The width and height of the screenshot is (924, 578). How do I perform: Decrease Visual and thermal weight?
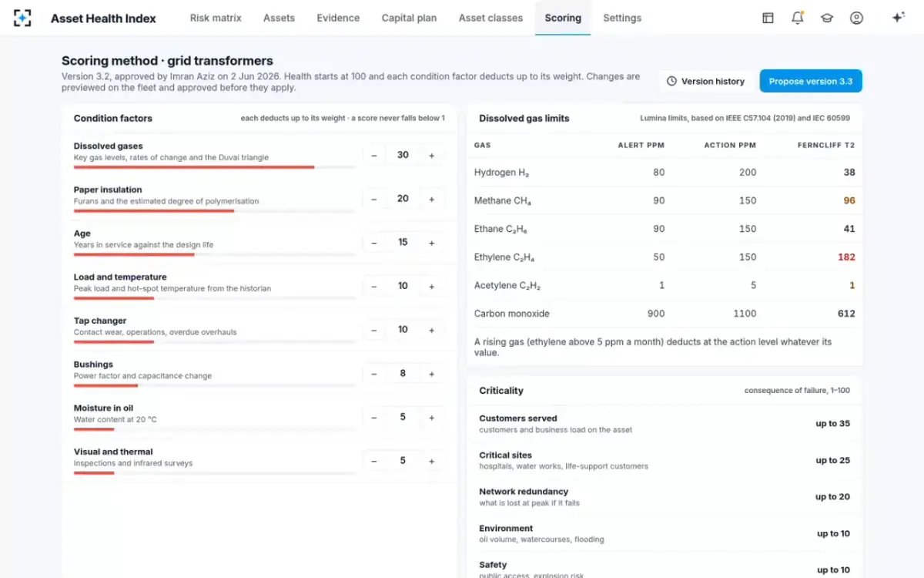[374, 461]
